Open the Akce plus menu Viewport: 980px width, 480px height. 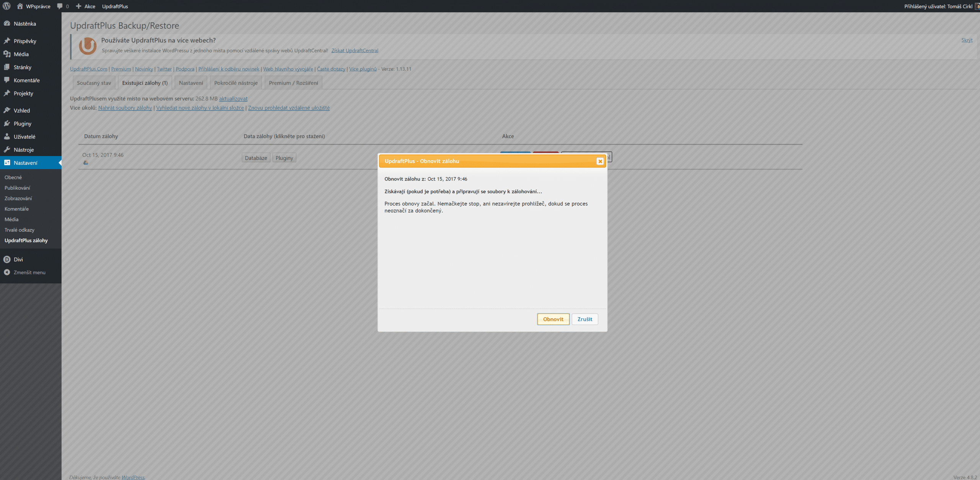[86, 6]
